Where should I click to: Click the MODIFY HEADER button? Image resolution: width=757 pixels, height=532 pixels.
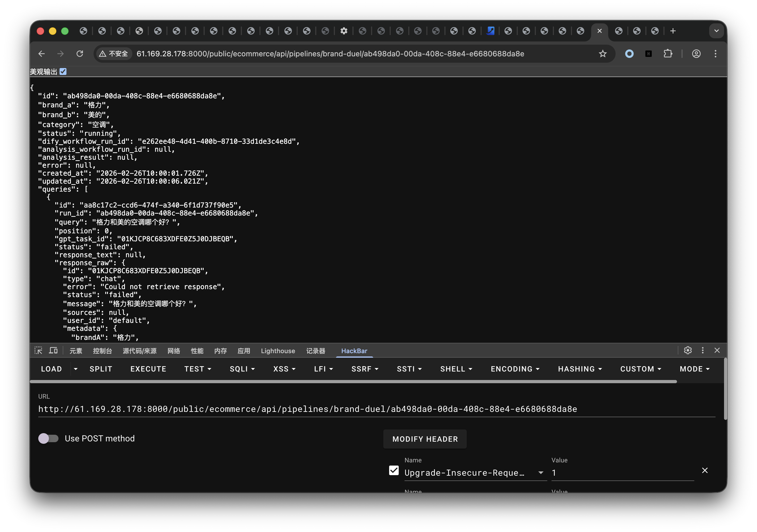tap(425, 439)
